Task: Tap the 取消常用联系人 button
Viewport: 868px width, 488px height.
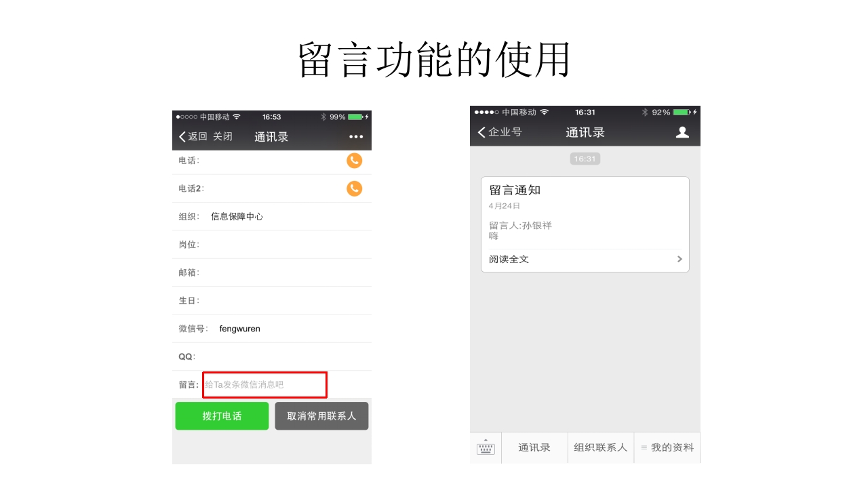Action: pyautogui.click(x=321, y=416)
